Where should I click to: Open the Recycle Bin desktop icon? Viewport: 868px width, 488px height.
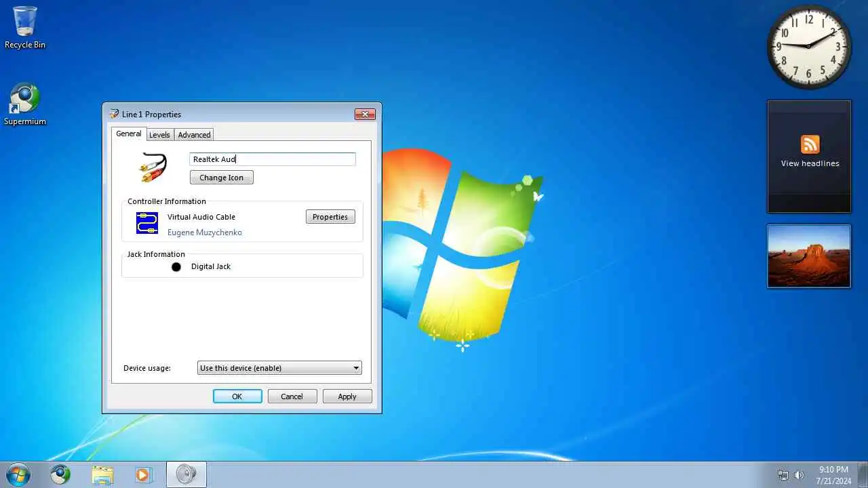pos(25,27)
